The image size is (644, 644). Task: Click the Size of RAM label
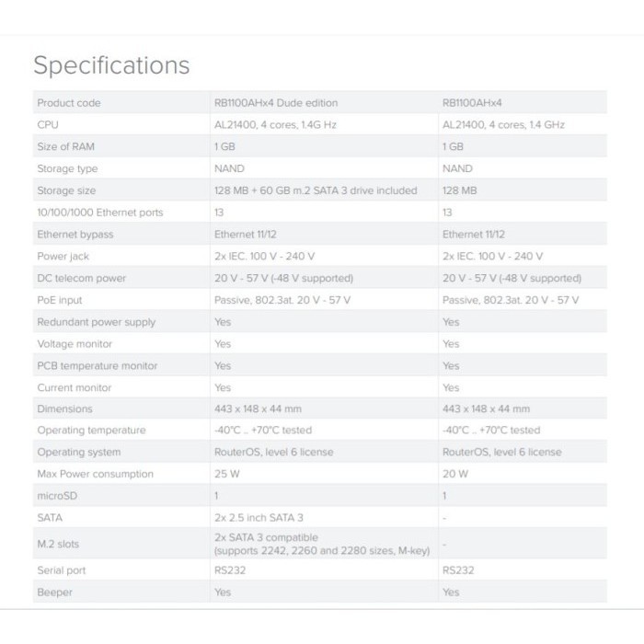(66, 146)
